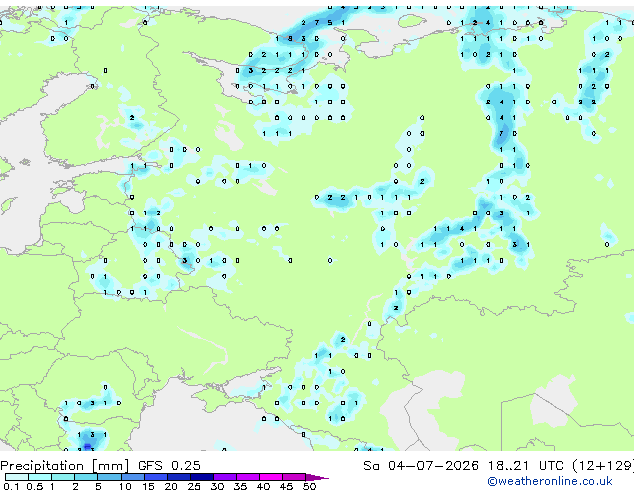Image resolution: width=634 pixels, height=490 pixels.
Task: Select the 0.5–1 mm legend color
Action: click(40, 477)
